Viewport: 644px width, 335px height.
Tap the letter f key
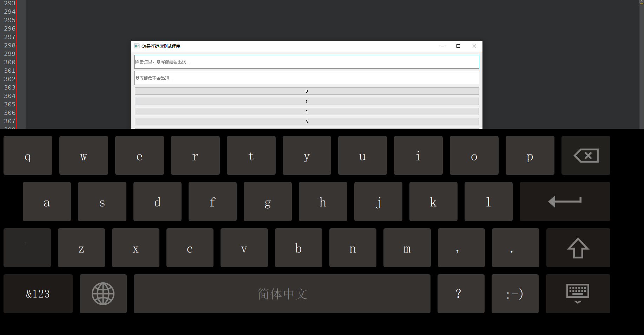pos(212,202)
